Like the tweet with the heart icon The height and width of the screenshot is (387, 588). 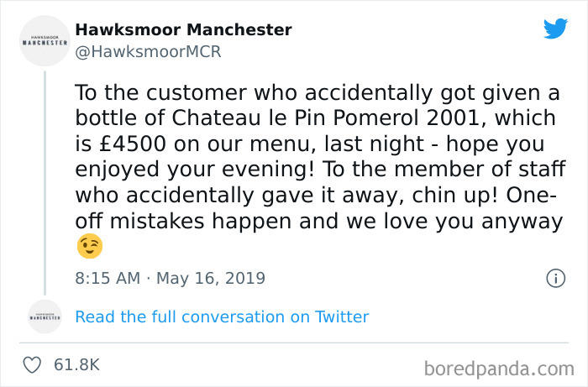(x=33, y=365)
